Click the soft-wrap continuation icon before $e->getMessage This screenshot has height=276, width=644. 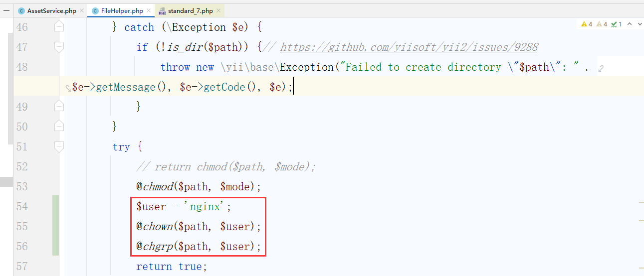click(68, 88)
